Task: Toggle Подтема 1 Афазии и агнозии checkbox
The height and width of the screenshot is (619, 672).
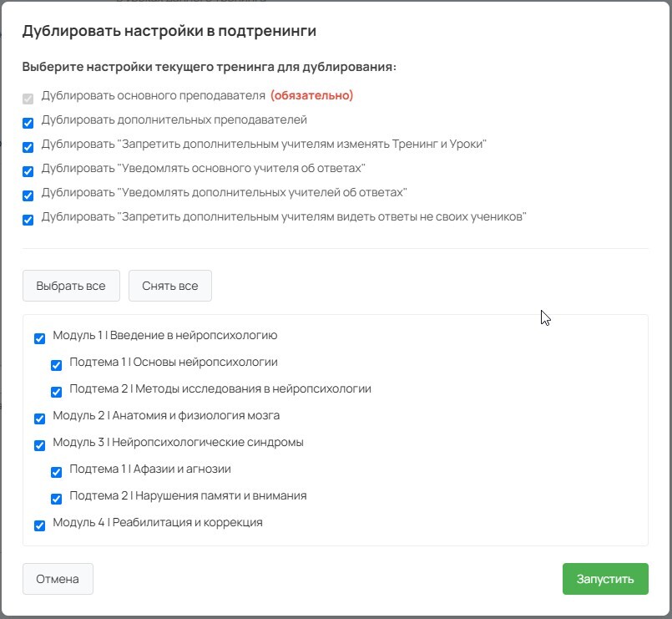Action: pyautogui.click(x=56, y=472)
